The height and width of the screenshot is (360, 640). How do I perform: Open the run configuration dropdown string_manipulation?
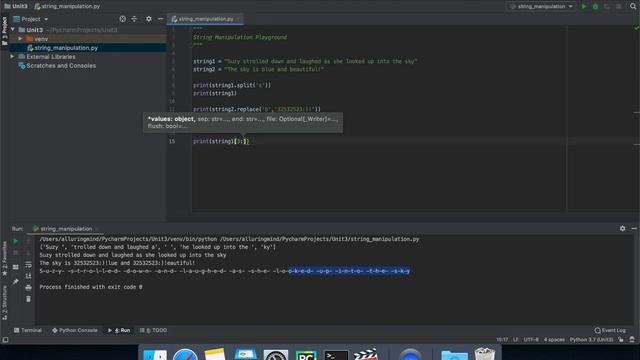(x=541, y=7)
